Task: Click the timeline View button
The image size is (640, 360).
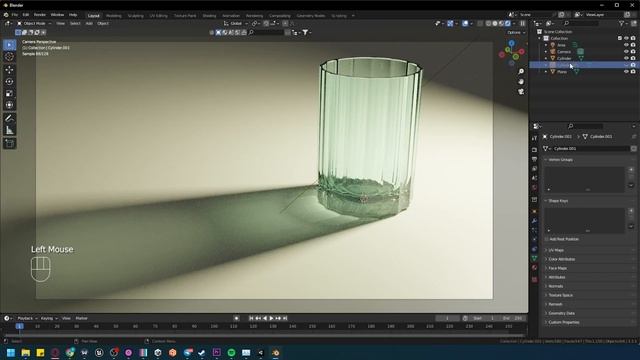Action: (x=66, y=318)
